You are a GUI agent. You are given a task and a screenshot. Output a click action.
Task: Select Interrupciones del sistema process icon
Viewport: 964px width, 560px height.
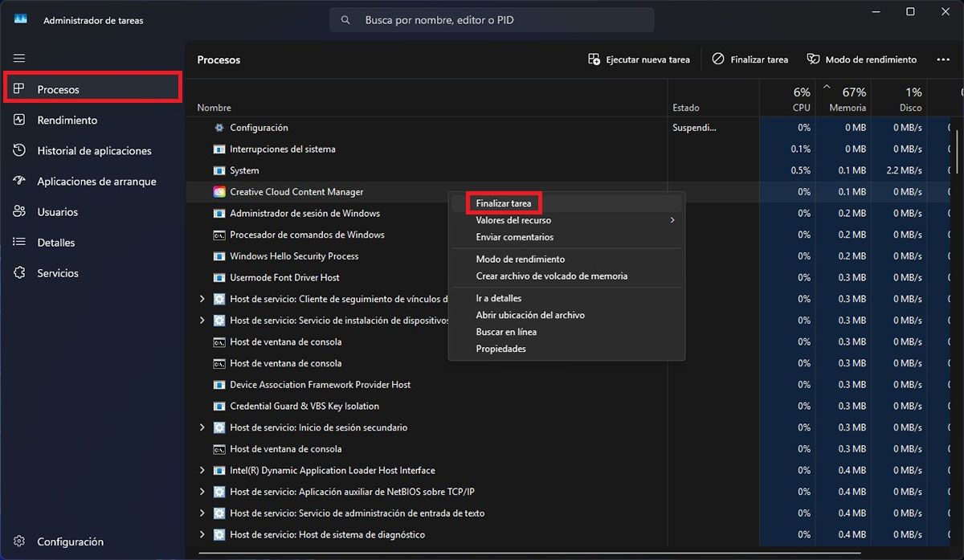click(219, 149)
